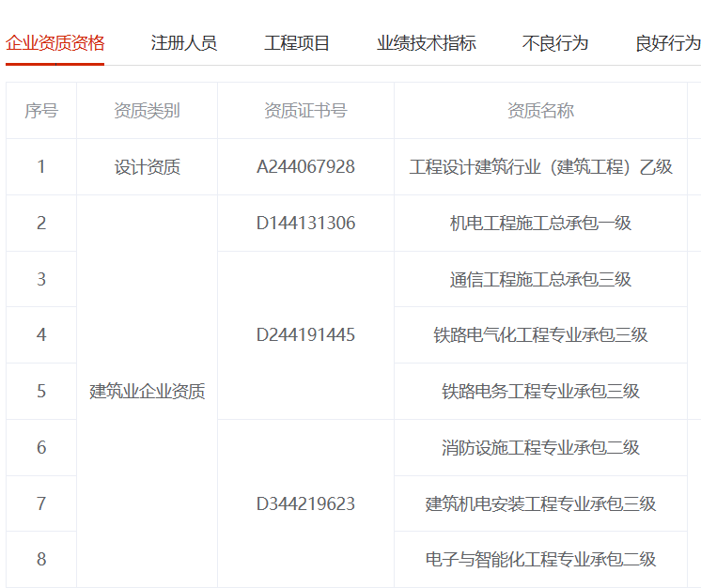This screenshot has height=588, width=701.
Task: Click 通信工程施工总承包三级 qualification name
Action: [540, 279]
